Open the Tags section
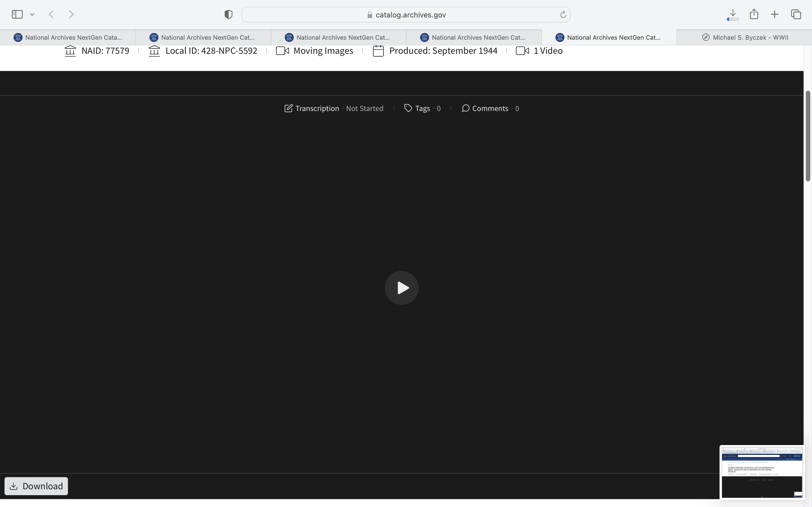 pyautogui.click(x=422, y=108)
